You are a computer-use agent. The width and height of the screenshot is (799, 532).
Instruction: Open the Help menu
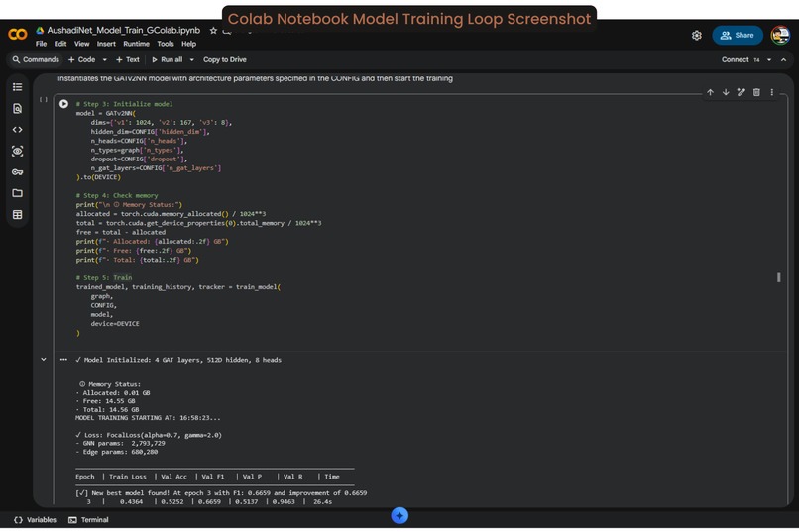[188, 44]
